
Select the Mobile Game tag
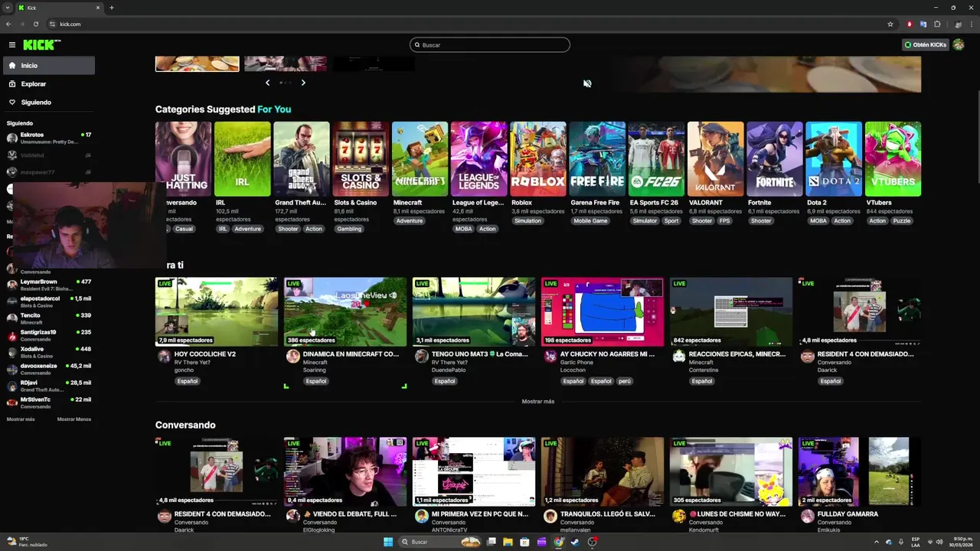click(x=590, y=221)
